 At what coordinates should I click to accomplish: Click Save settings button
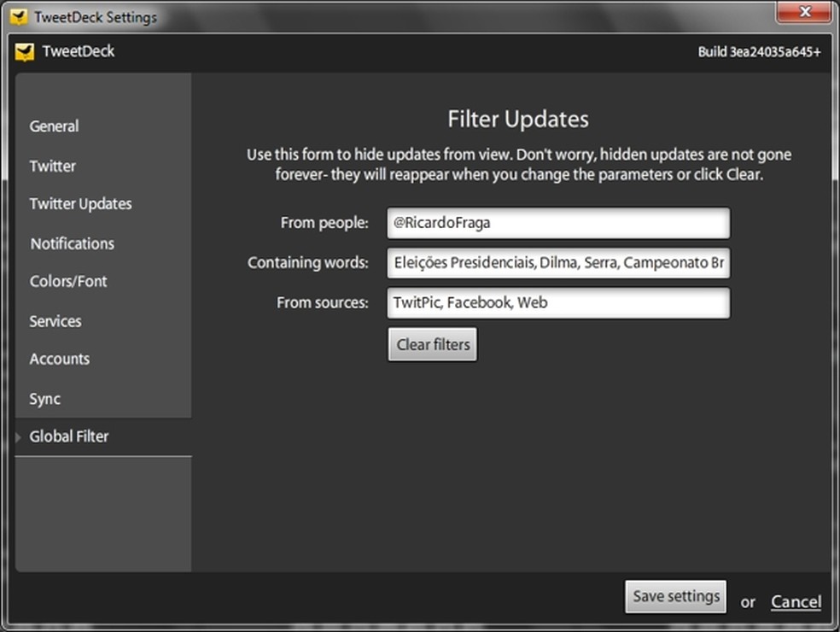pos(675,596)
